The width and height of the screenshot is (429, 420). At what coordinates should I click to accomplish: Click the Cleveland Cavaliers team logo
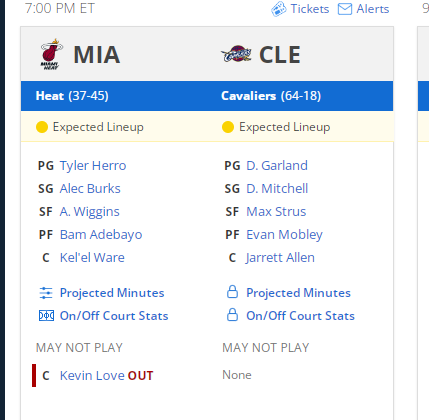(x=236, y=54)
